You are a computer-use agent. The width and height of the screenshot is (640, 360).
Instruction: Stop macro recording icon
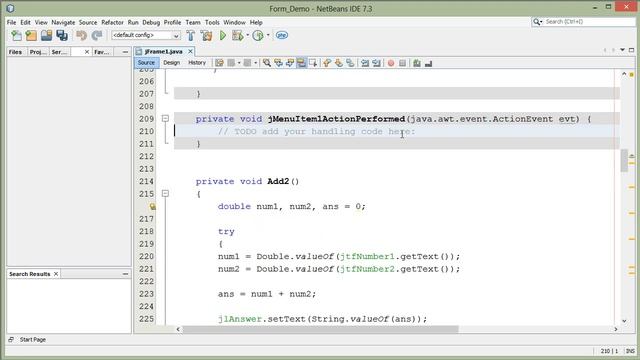click(402, 63)
